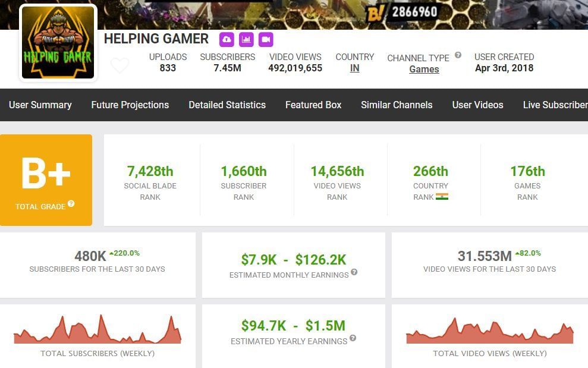Go to Similar Channels tab
The height and width of the screenshot is (368, 588).
coord(397,105)
